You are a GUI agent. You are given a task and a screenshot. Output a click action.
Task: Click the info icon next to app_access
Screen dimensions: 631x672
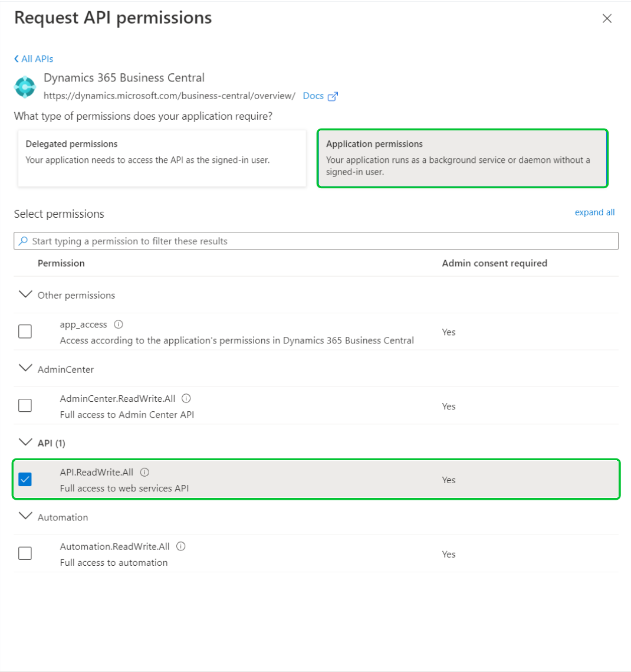click(119, 324)
